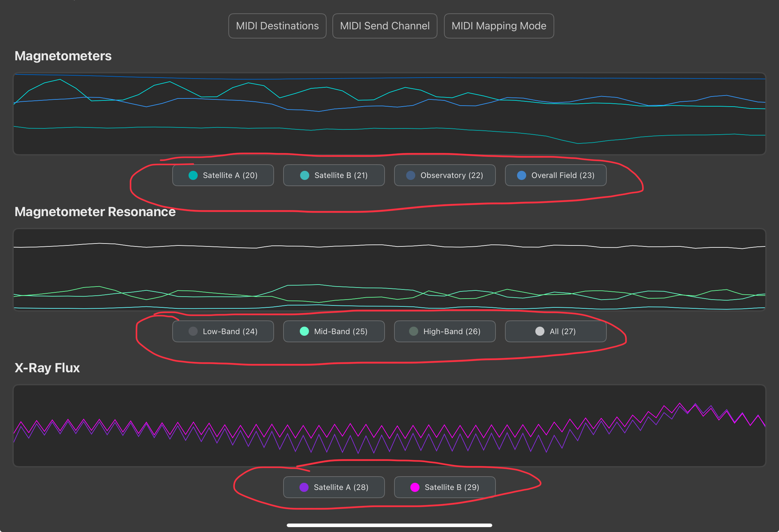
Task: Click the blue dot beside Overall Field
Action: (x=521, y=175)
